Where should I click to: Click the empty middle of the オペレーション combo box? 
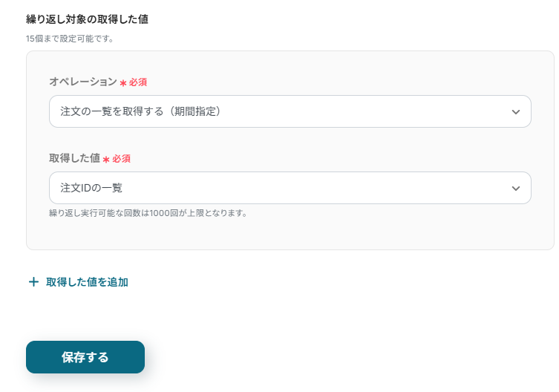(x=356, y=111)
